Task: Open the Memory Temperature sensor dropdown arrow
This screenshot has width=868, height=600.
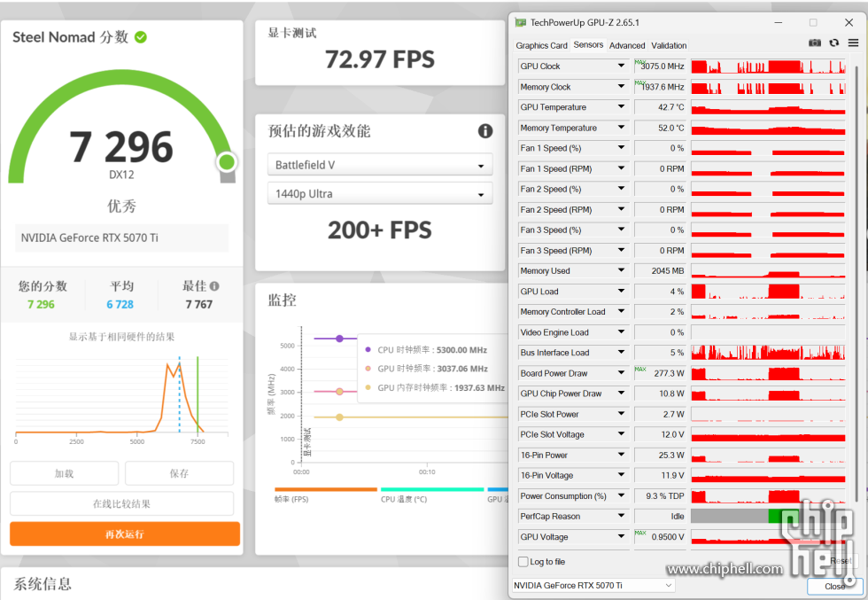Action: click(x=621, y=128)
